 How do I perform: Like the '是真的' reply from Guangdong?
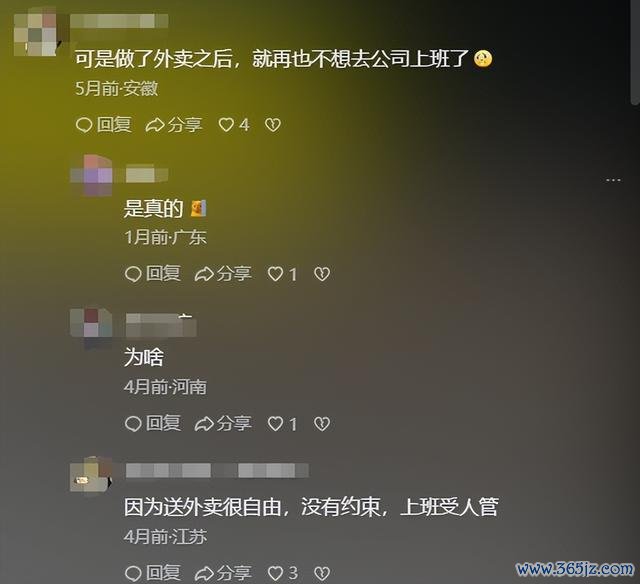click(x=282, y=274)
